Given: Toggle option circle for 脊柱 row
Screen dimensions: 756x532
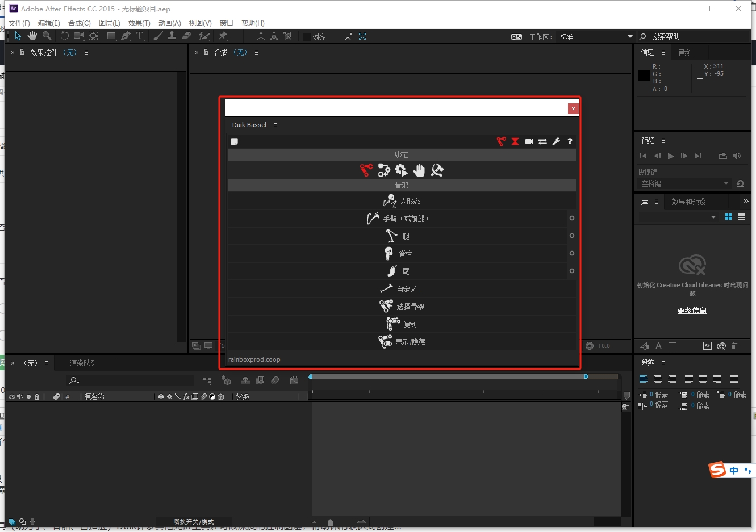Looking at the screenshot, I should pyautogui.click(x=572, y=253).
